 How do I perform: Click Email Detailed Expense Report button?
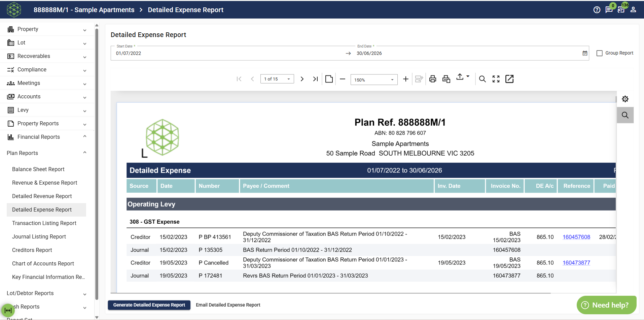(x=228, y=305)
